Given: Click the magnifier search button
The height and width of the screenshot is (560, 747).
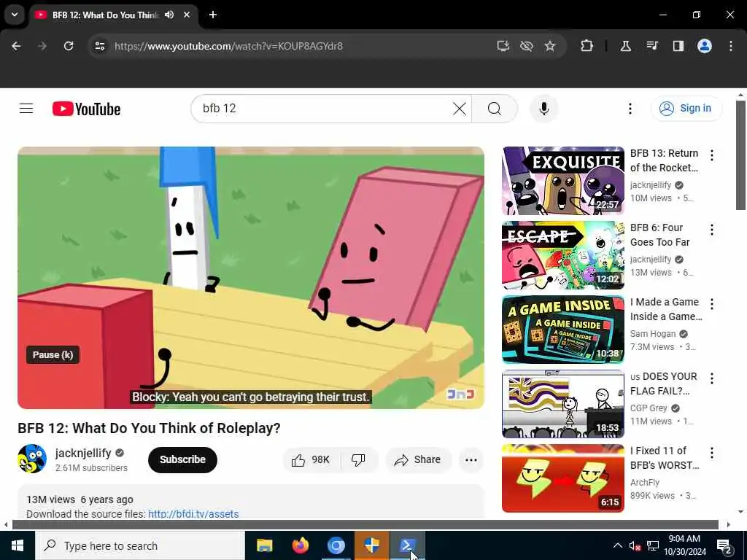Looking at the screenshot, I should coord(495,109).
